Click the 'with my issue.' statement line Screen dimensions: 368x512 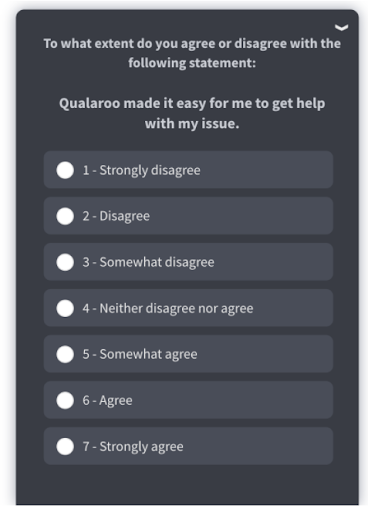[192, 124]
